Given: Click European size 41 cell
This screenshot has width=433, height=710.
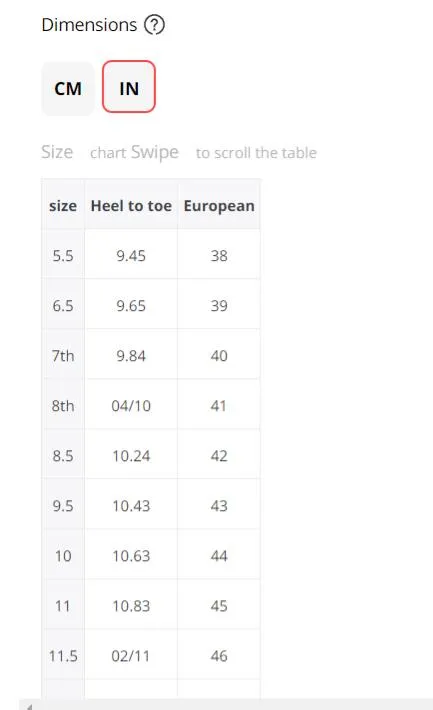Looking at the screenshot, I should (219, 406).
